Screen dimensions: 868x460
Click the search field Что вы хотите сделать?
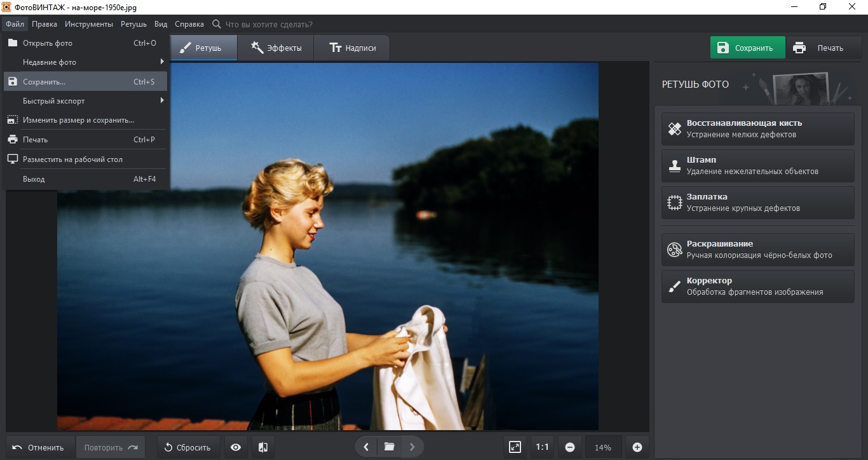[269, 24]
